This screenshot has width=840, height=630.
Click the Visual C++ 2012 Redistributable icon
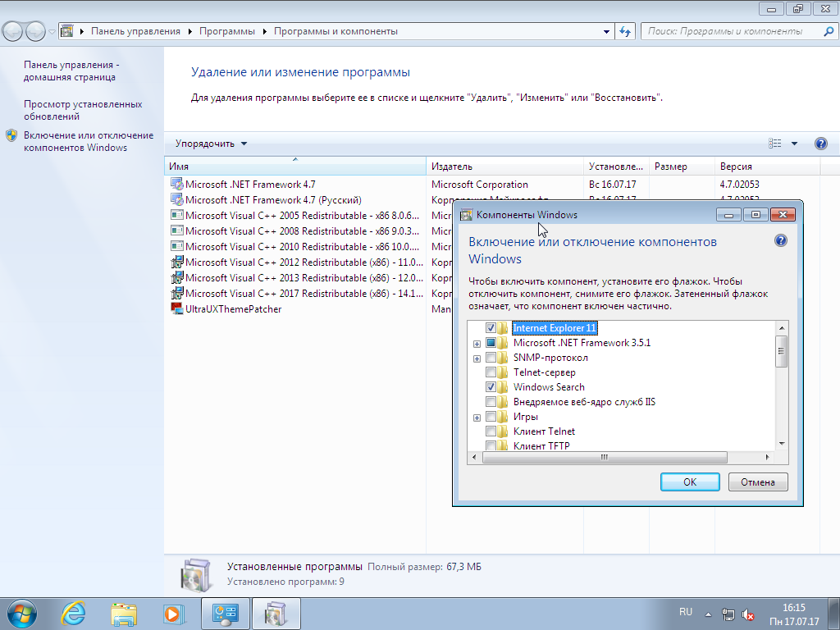click(177, 262)
